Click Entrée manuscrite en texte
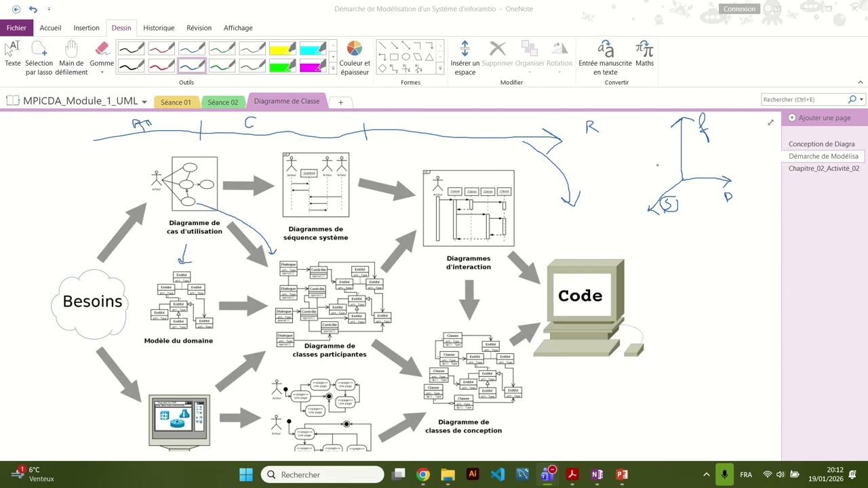868x488 pixels. 605,58
